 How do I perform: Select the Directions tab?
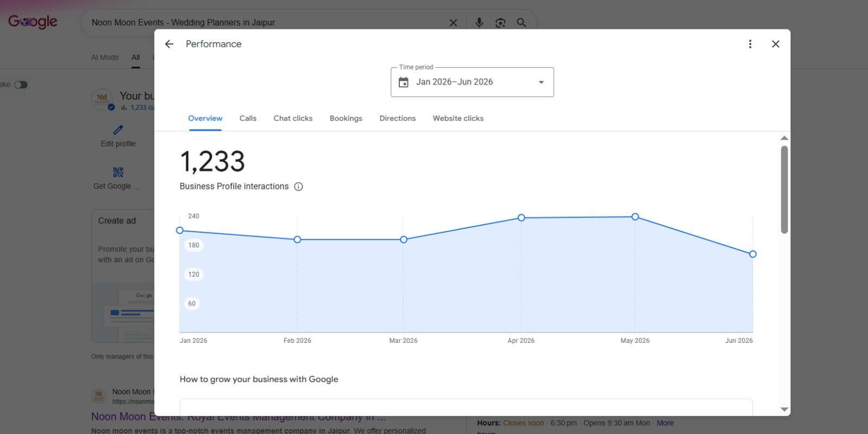tap(398, 118)
